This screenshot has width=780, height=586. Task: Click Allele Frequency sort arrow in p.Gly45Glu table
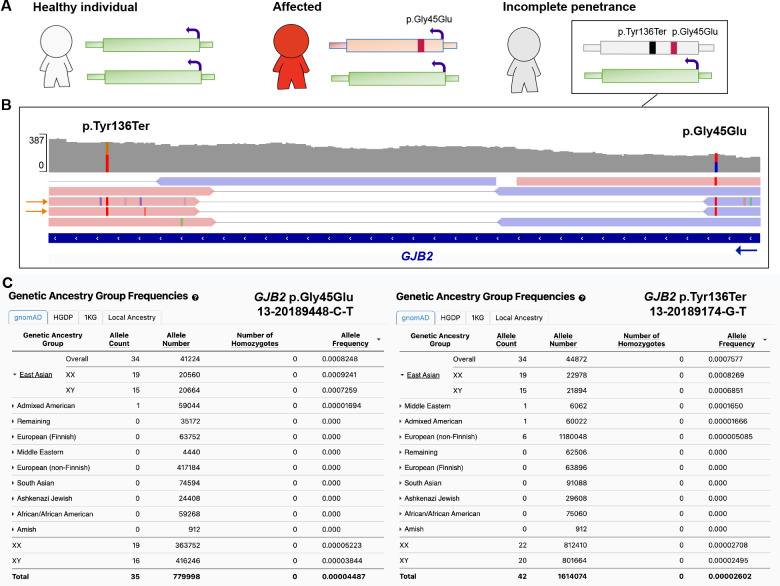pos(379,341)
